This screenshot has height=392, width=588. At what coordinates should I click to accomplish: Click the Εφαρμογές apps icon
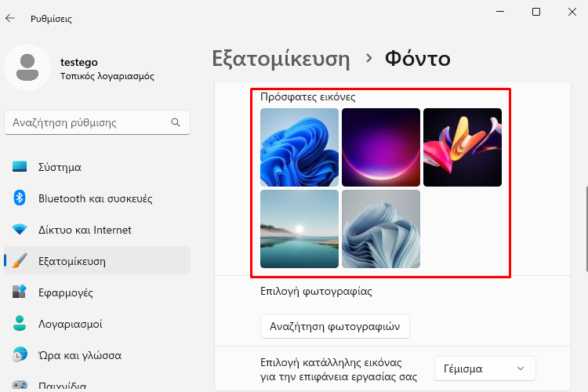20,292
